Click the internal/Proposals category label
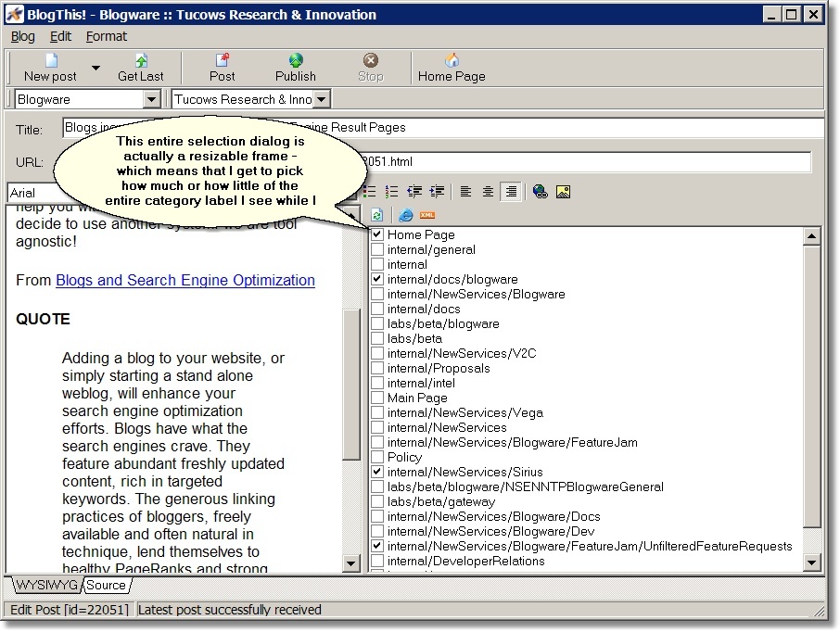Screen dimensions: 840x632 tap(439, 368)
